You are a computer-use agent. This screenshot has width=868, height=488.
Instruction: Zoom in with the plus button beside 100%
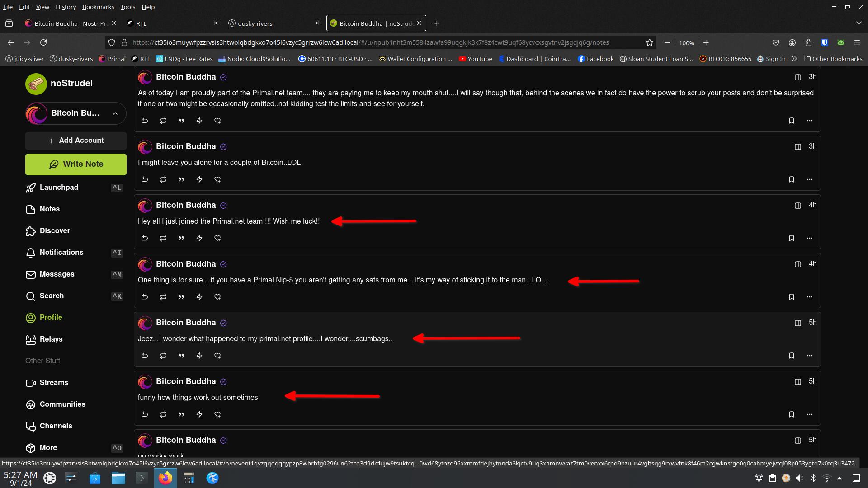tap(706, 42)
